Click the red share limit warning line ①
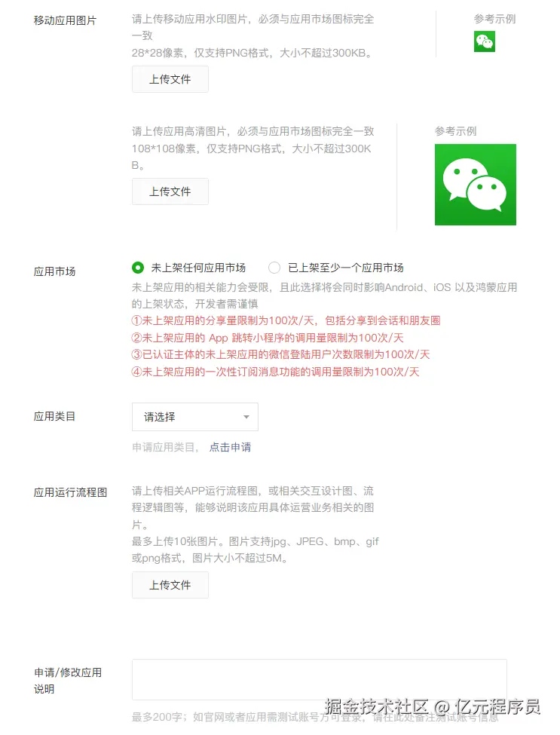The width and height of the screenshot is (560, 735). [x=286, y=320]
